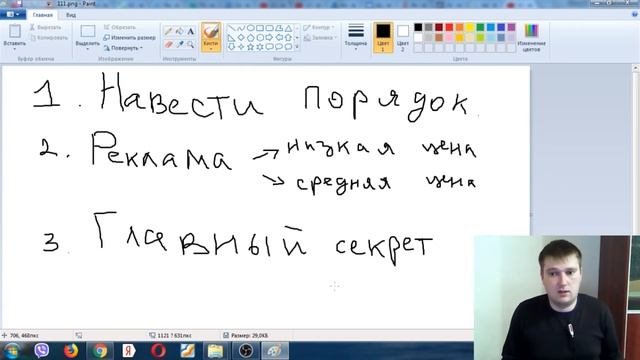Image resolution: width=640 pixels, height=360 pixels.
Task: Choose the Left arrow shape
Action: click(x=279, y=38)
